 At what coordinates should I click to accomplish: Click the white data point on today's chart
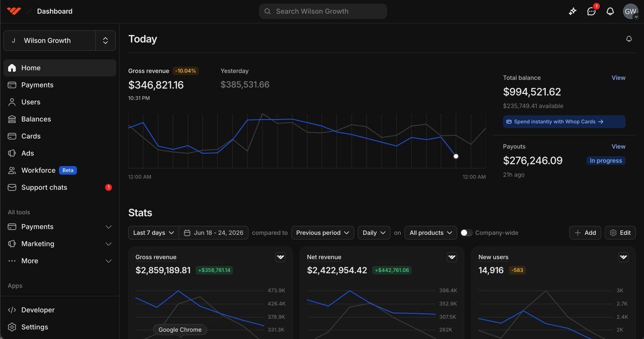coord(456,156)
